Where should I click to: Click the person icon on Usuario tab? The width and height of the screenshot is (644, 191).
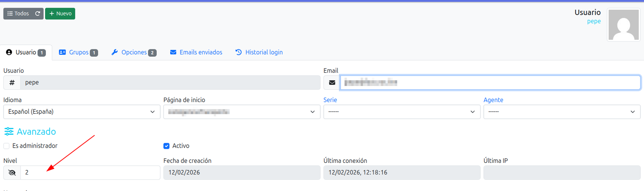tap(9, 52)
